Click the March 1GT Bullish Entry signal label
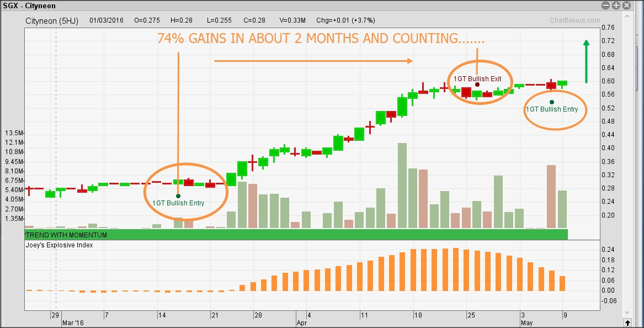This screenshot has height=328, width=644. point(178,203)
